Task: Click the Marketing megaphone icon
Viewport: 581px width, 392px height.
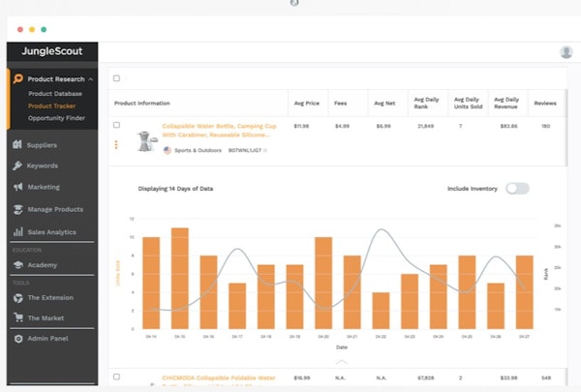Action: 17,187
